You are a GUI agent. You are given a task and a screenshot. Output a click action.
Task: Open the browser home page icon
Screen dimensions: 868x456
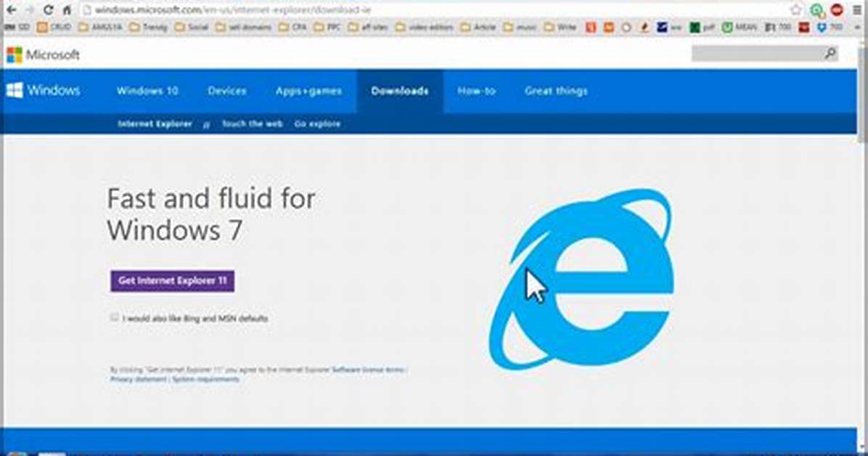[x=67, y=10]
